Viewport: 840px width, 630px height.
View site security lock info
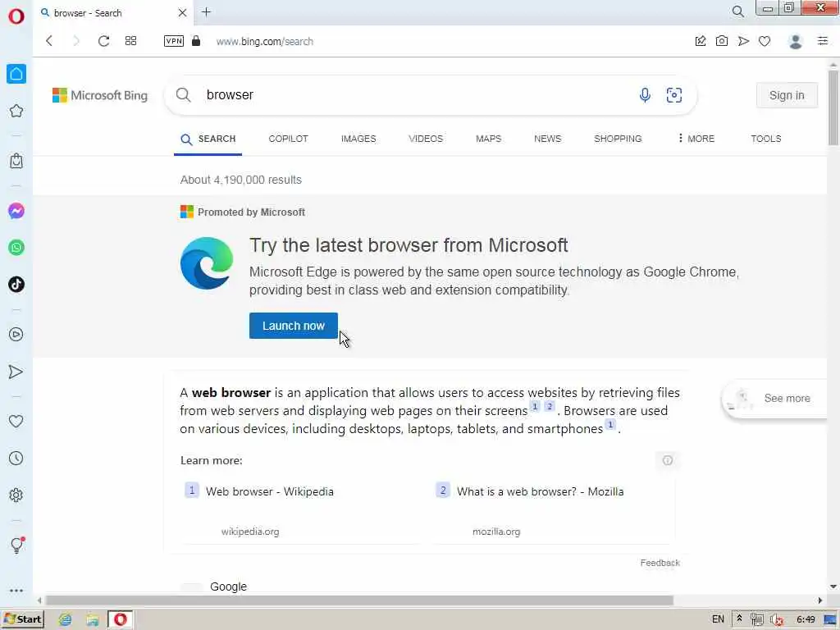196,41
